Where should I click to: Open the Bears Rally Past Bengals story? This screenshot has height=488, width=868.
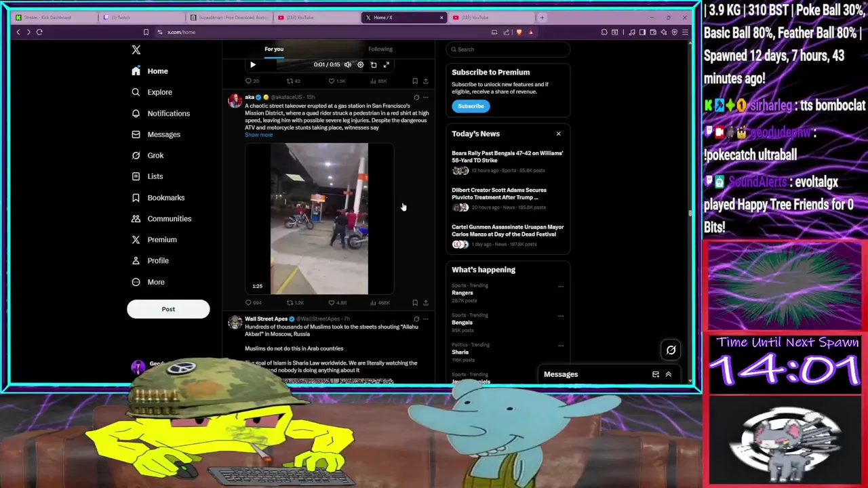[x=508, y=161]
